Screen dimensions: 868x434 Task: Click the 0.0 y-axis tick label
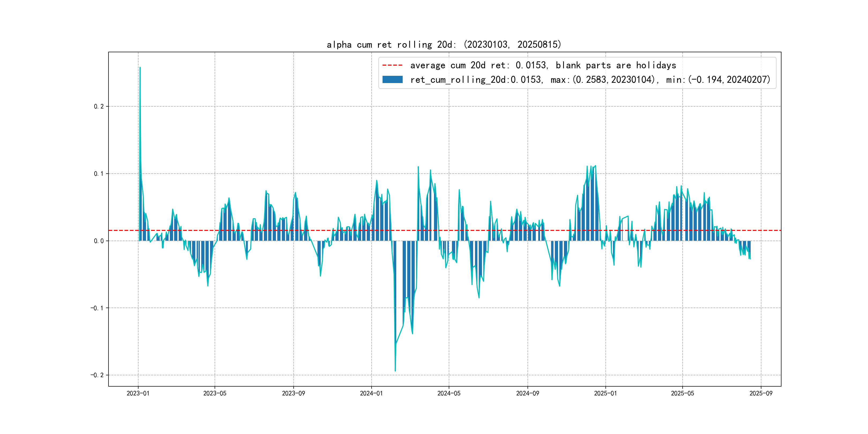[99, 241]
